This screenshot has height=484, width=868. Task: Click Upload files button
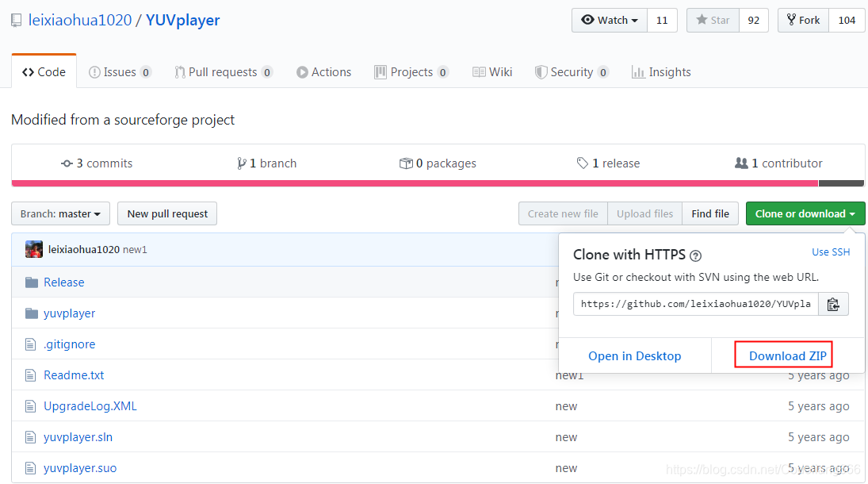click(645, 213)
